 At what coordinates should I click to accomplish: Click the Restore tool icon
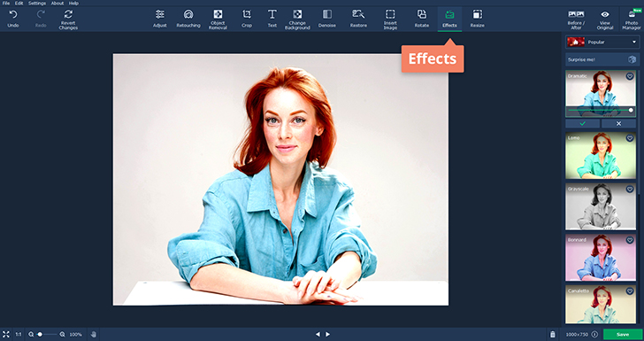pos(358,14)
